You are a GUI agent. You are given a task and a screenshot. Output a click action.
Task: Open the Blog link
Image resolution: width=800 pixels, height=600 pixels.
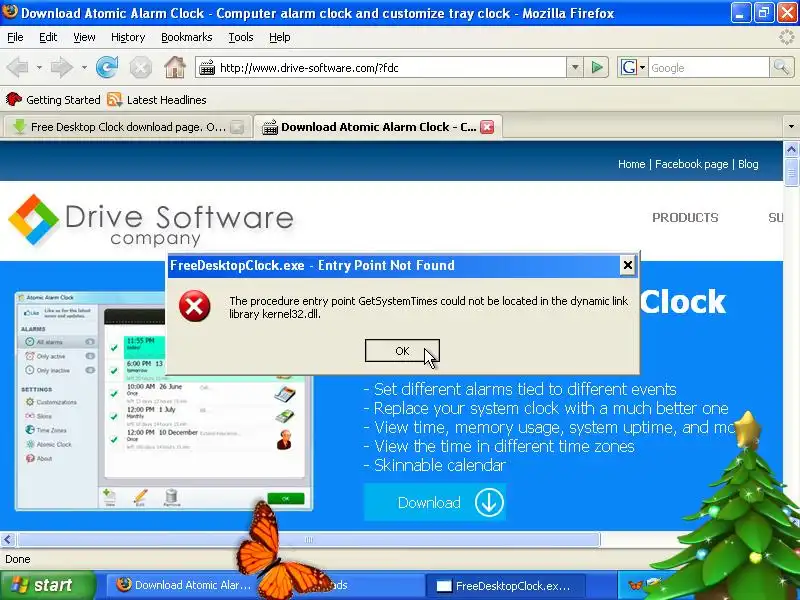tap(748, 164)
